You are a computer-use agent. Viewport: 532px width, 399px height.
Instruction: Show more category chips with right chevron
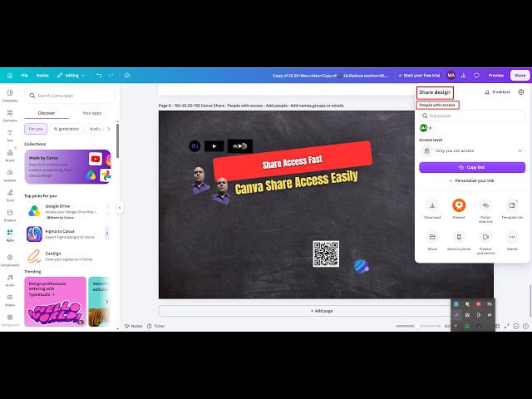(109, 129)
